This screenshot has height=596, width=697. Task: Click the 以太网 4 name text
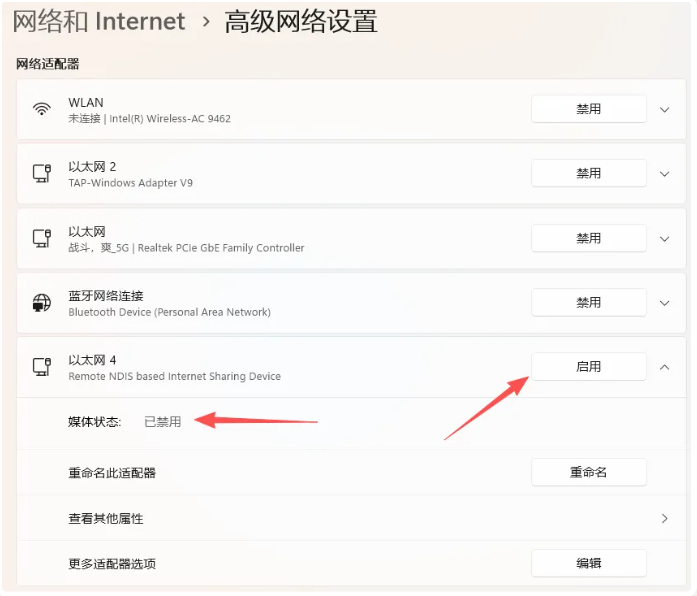pos(92,360)
